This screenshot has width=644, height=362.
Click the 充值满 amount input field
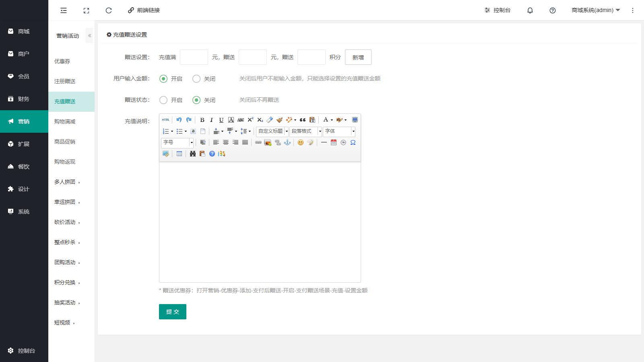tap(194, 57)
